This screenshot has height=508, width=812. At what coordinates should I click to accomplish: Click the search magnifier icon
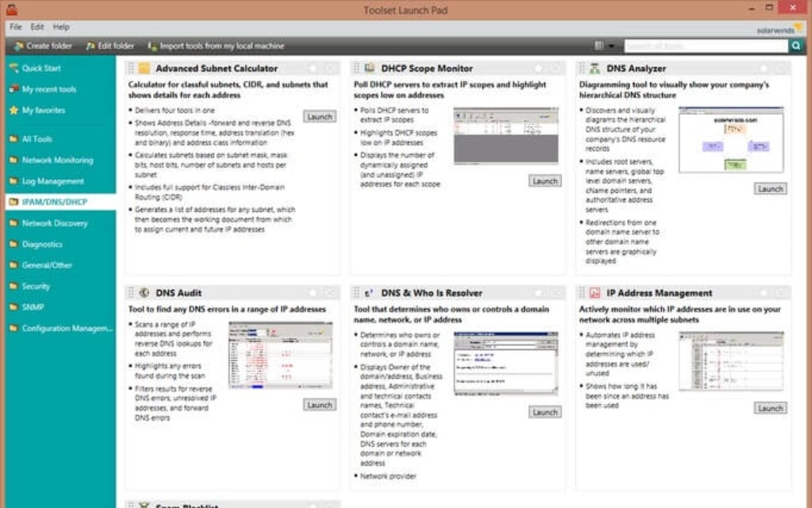[x=796, y=45]
